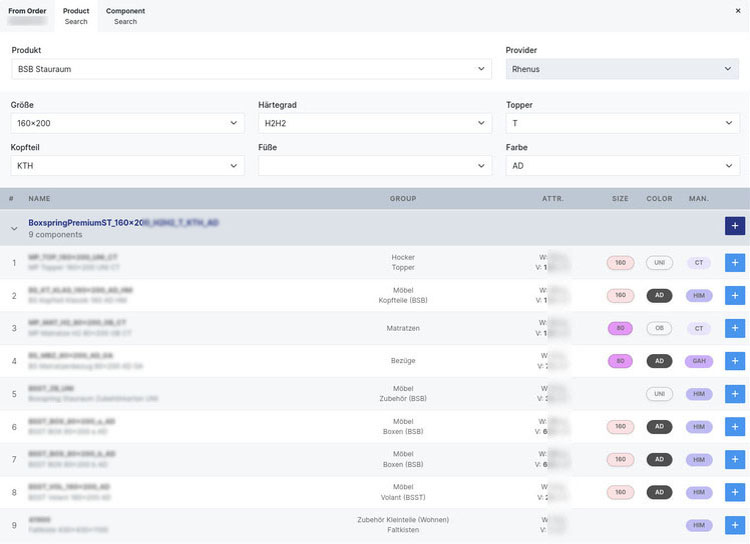Add row 2 Kopfteile component with plus icon
Image resolution: width=750 pixels, height=544 pixels.
[x=734, y=296]
